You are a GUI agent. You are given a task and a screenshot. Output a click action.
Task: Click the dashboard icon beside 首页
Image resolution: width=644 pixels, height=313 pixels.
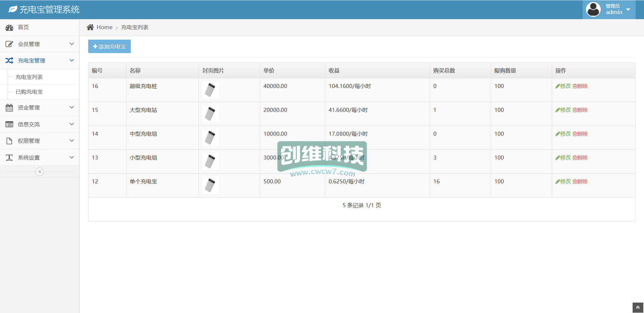pyautogui.click(x=9, y=28)
